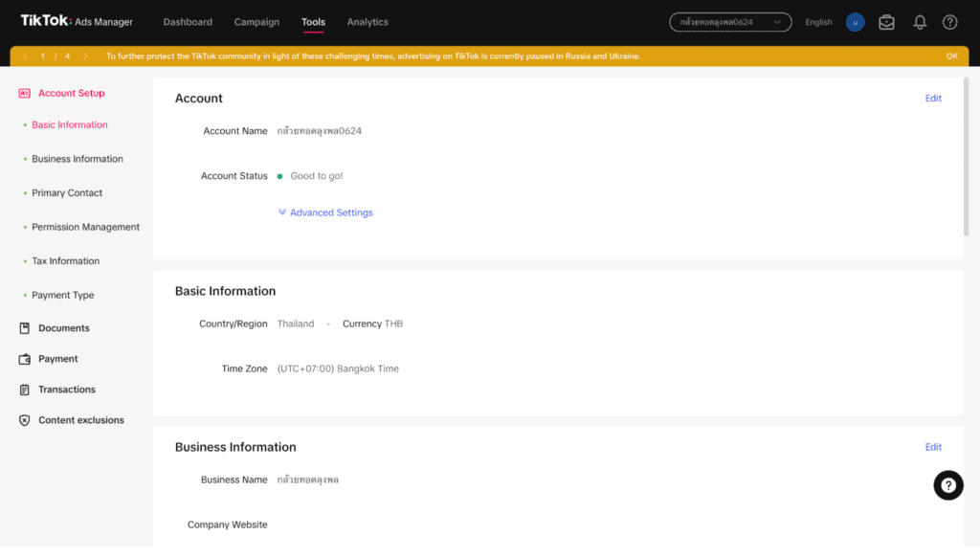Select Tax Information in sidebar

[66, 261]
